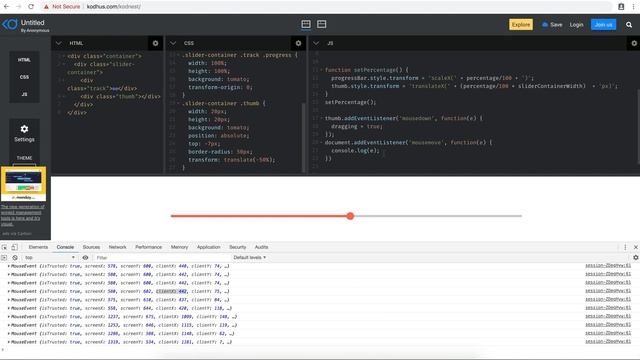
Task: Select HTML in the left sidebar
Action: tap(24, 60)
